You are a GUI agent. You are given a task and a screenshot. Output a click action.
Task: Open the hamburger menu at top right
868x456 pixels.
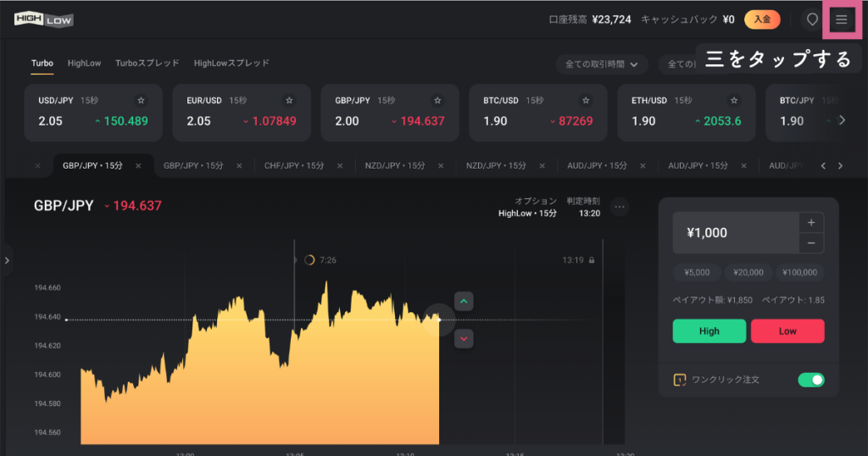(841, 19)
